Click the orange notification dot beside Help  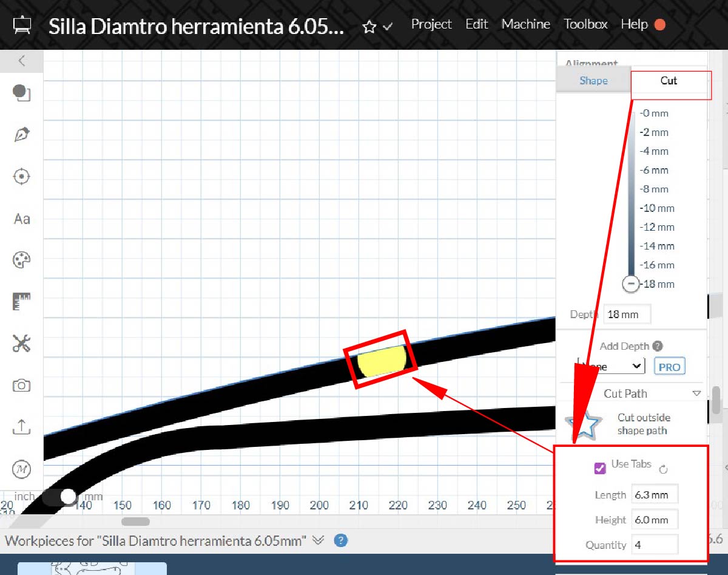(x=659, y=25)
